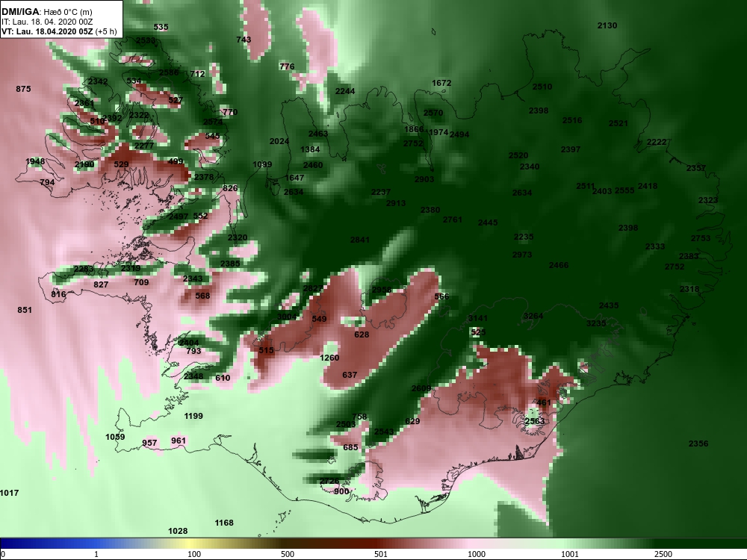This screenshot has width=747, height=560.
Task: Click the map value 637
Action: (350, 376)
